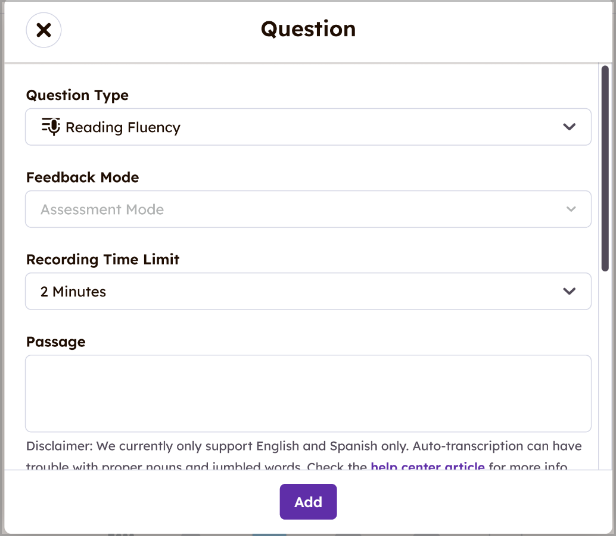The width and height of the screenshot is (616, 536).
Task: Click the Reading Fluency microphone icon
Action: 50,127
